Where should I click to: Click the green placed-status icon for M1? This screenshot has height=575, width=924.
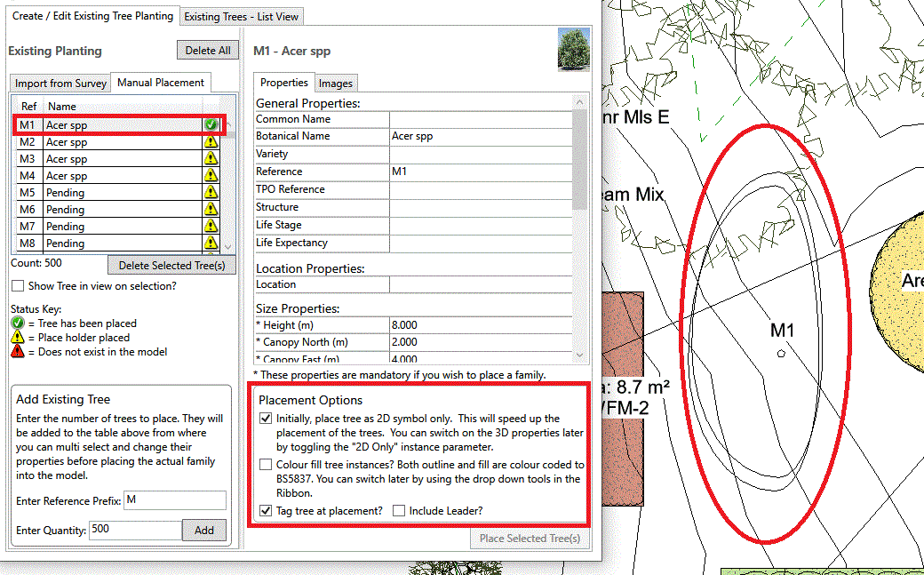[x=211, y=125]
